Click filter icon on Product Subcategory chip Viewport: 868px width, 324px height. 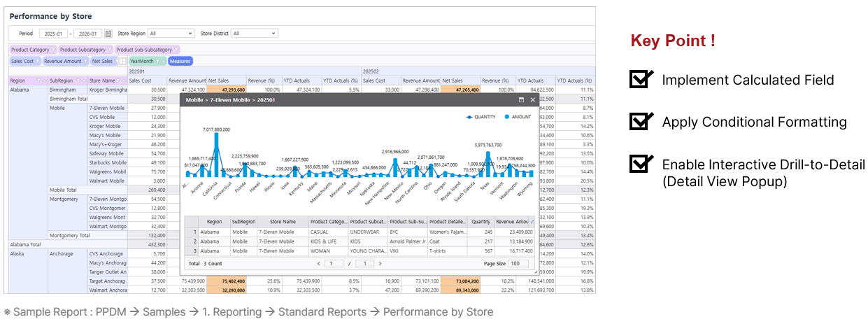point(110,50)
